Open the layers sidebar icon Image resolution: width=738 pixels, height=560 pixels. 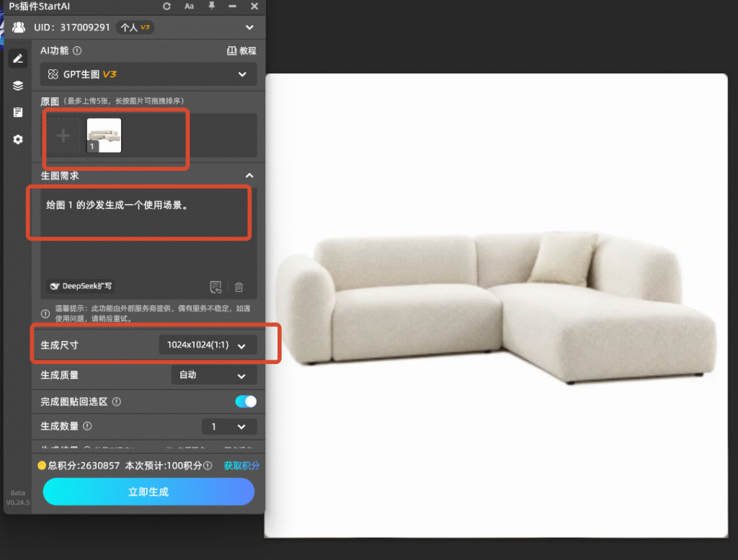point(18,86)
